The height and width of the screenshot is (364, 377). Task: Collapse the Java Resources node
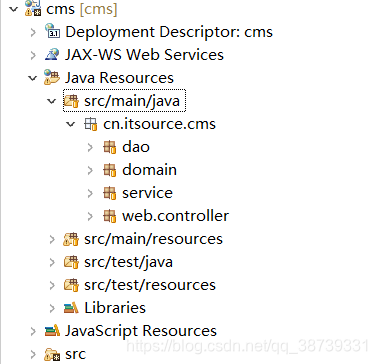tap(33, 78)
